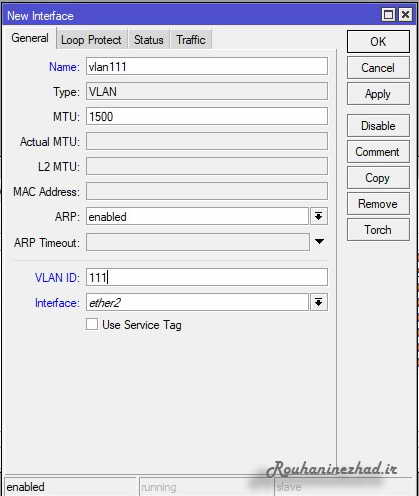Click into the Name field containing vlan111
This screenshot has width=419, height=496.
[x=207, y=66]
